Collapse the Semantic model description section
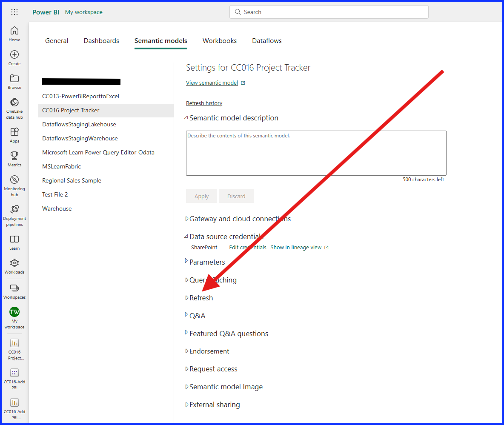This screenshot has width=504, height=425. point(186,118)
